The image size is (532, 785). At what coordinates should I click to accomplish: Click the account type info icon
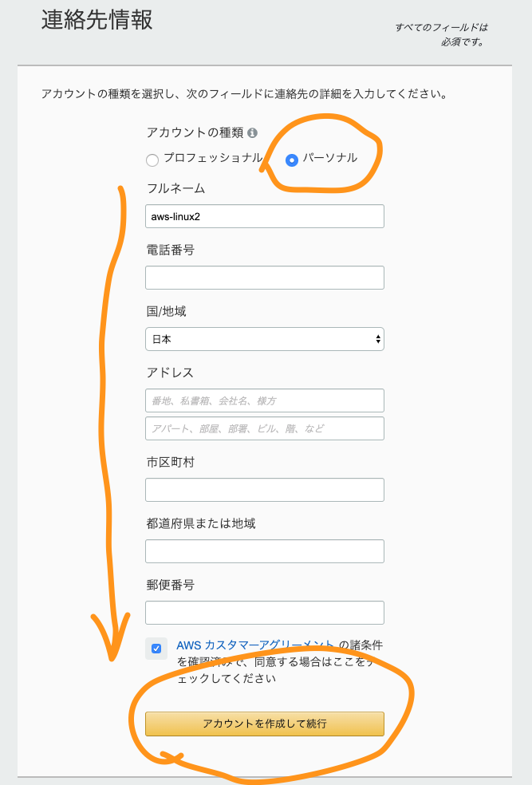253,132
